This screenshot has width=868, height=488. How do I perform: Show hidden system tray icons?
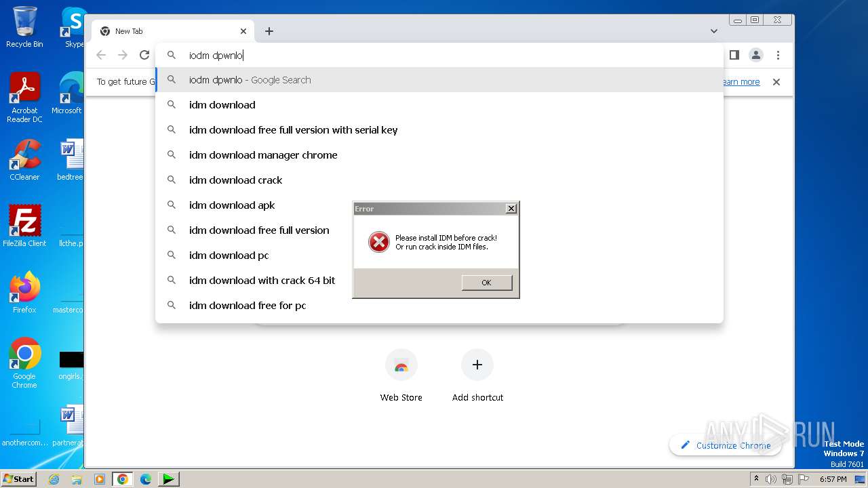pyautogui.click(x=757, y=479)
